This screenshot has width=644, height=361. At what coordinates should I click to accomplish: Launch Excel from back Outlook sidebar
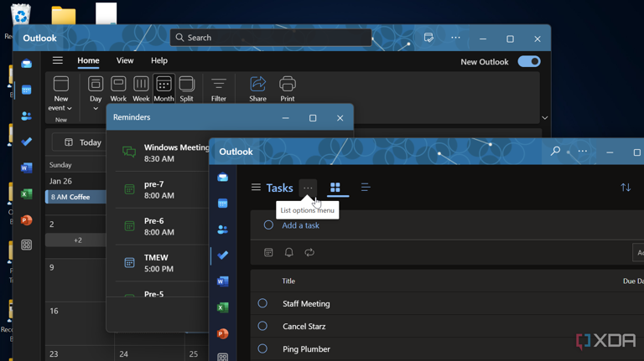point(27,194)
